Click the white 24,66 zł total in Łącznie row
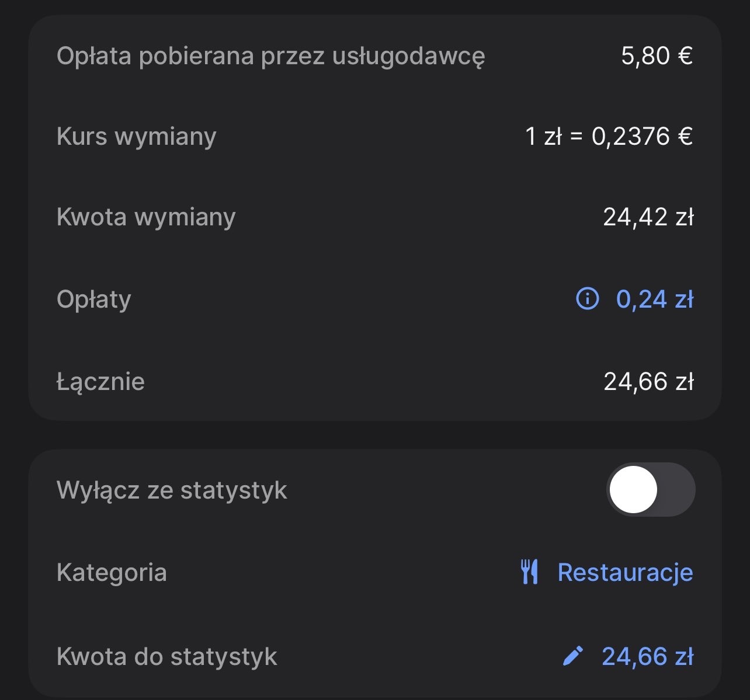Image resolution: width=750 pixels, height=700 pixels. [x=648, y=382]
